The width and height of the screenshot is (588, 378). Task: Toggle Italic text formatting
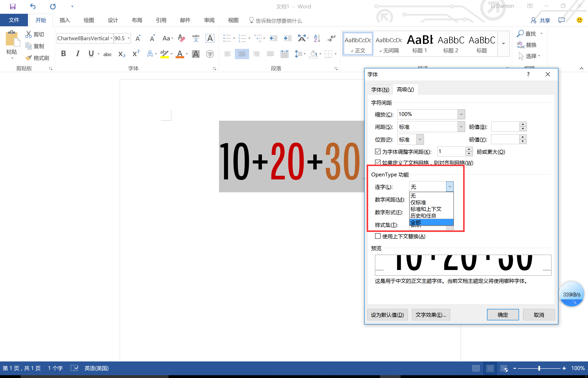(x=78, y=54)
